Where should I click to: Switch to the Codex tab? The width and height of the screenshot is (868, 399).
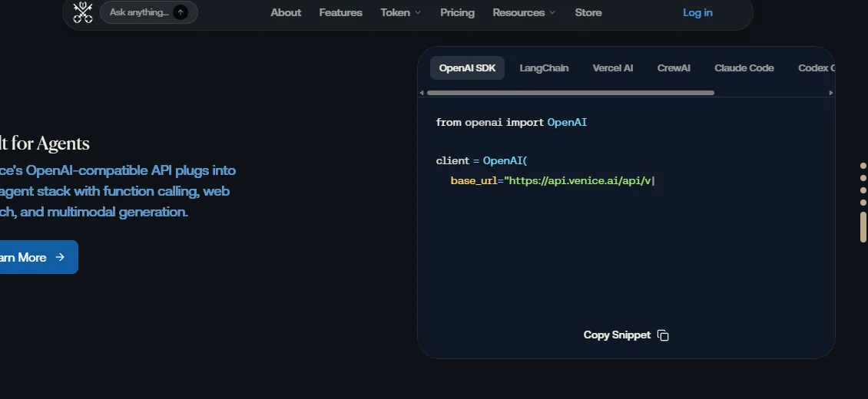point(816,68)
